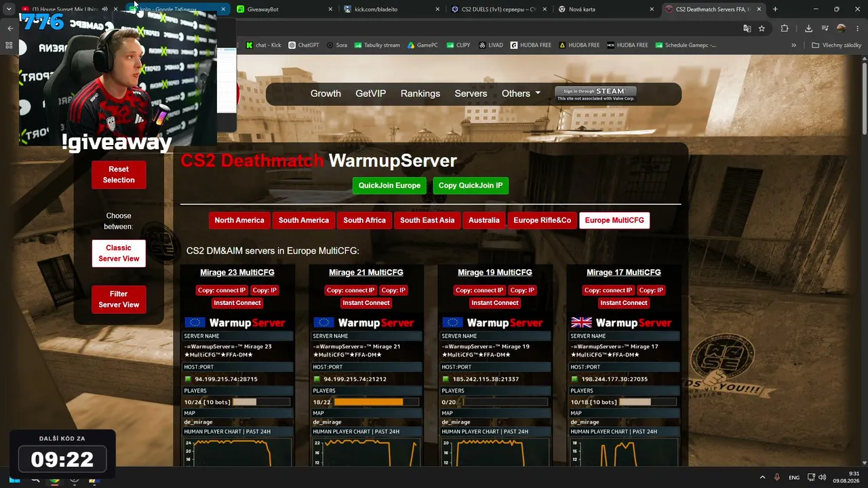Viewport: 868px width, 488px height.
Task: Open the CLIPY bookmark
Action: pyautogui.click(x=458, y=45)
